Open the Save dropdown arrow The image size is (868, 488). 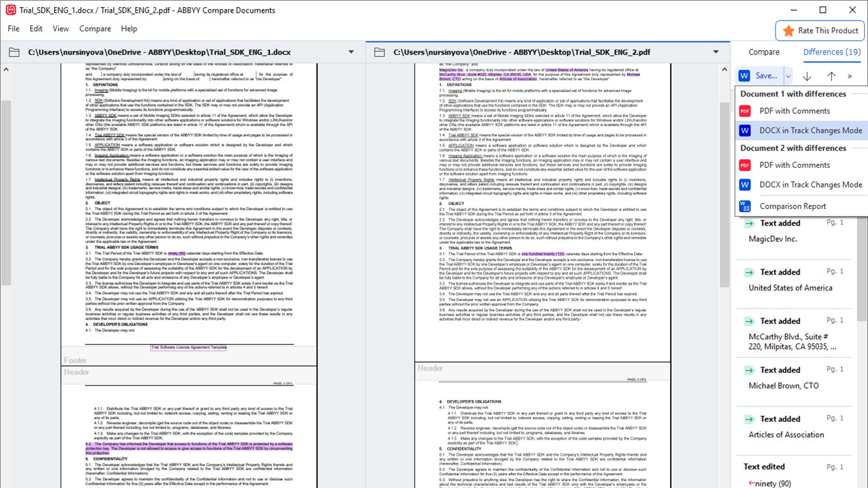pyautogui.click(x=788, y=76)
